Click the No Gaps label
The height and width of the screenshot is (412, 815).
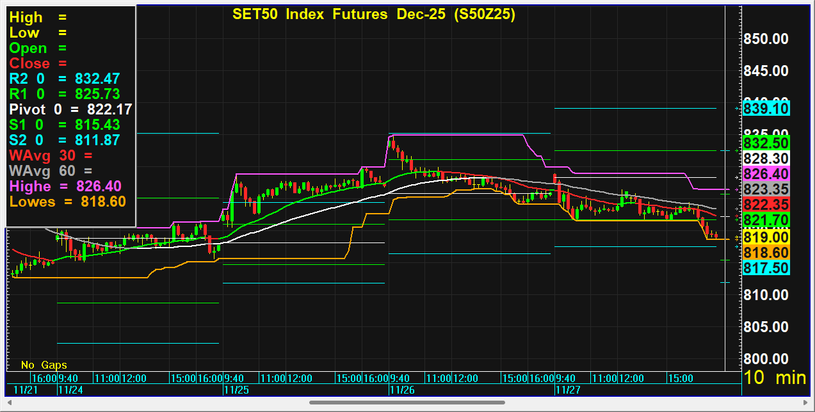(x=42, y=364)
